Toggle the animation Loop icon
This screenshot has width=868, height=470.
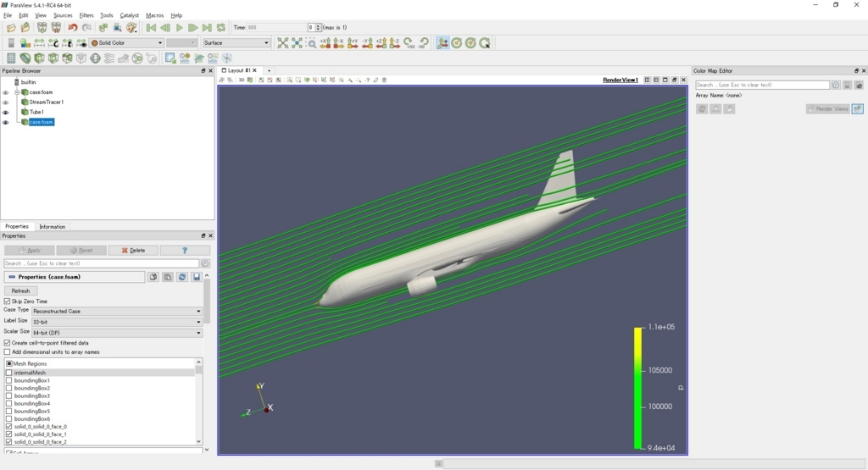[x=221, y=28]
